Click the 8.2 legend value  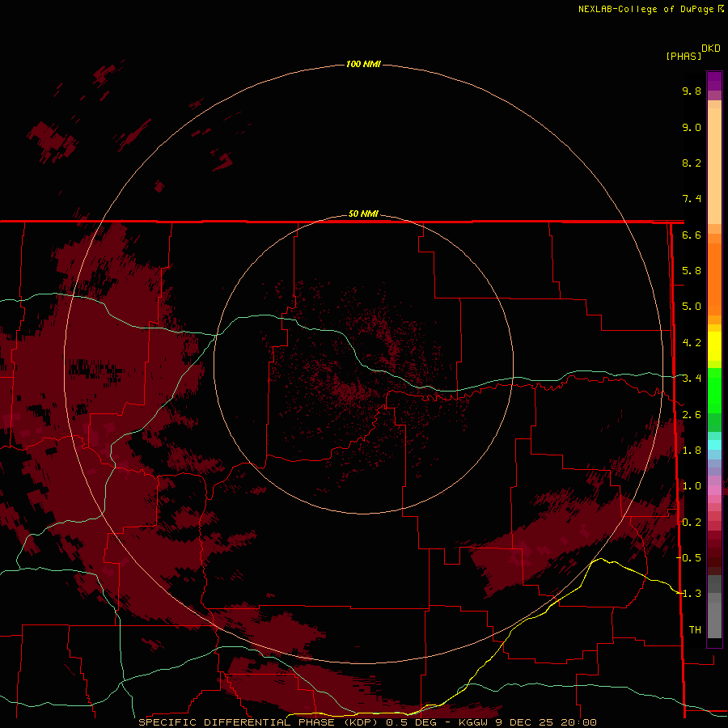click(x=692, y=163)
